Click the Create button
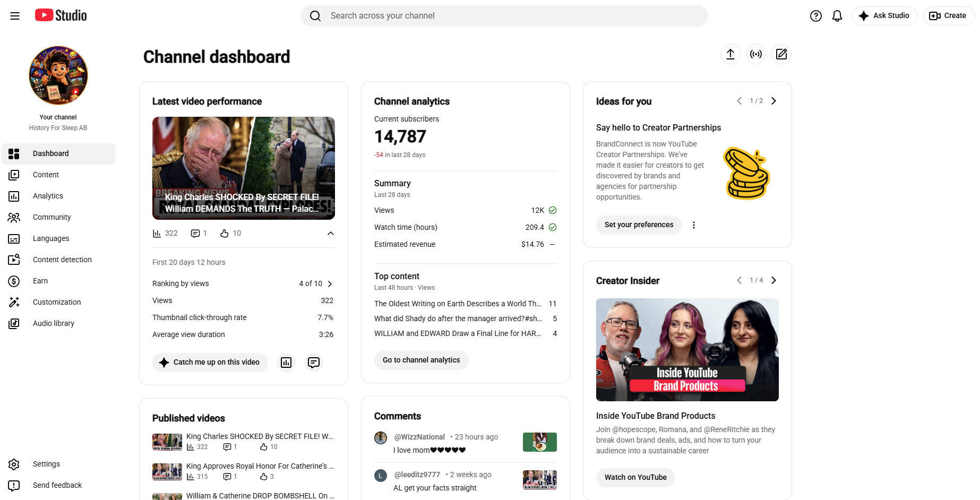 coord(949,16)
